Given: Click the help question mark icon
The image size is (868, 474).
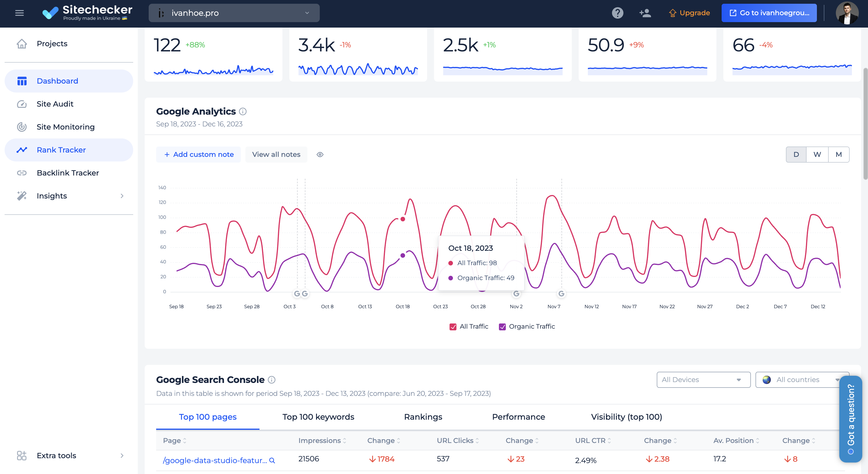Looking at the screenshot, I should tap(617, 13).
